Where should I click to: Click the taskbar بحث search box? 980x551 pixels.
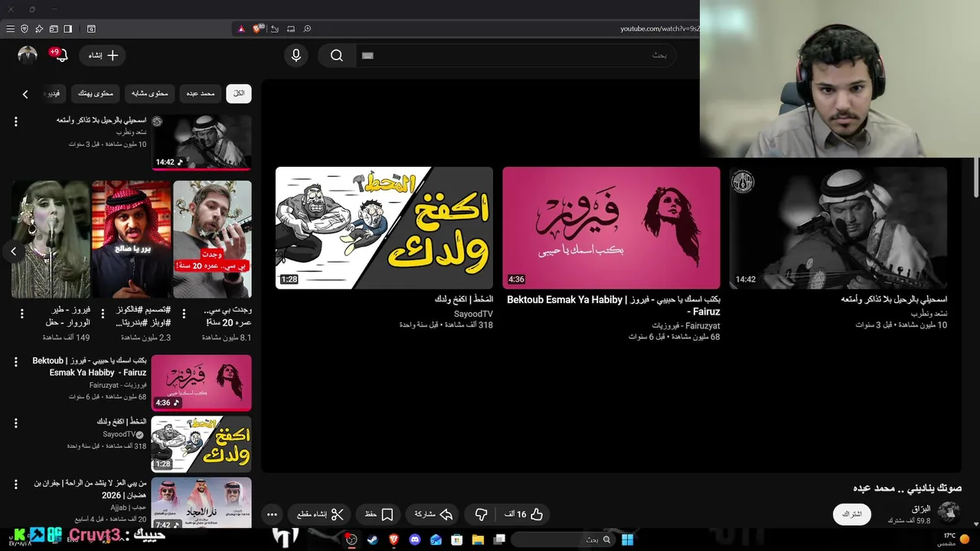(563, 540)
